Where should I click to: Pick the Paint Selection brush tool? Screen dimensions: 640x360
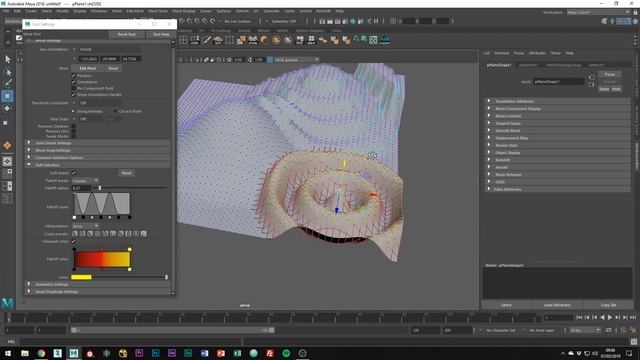click(8, 84)
